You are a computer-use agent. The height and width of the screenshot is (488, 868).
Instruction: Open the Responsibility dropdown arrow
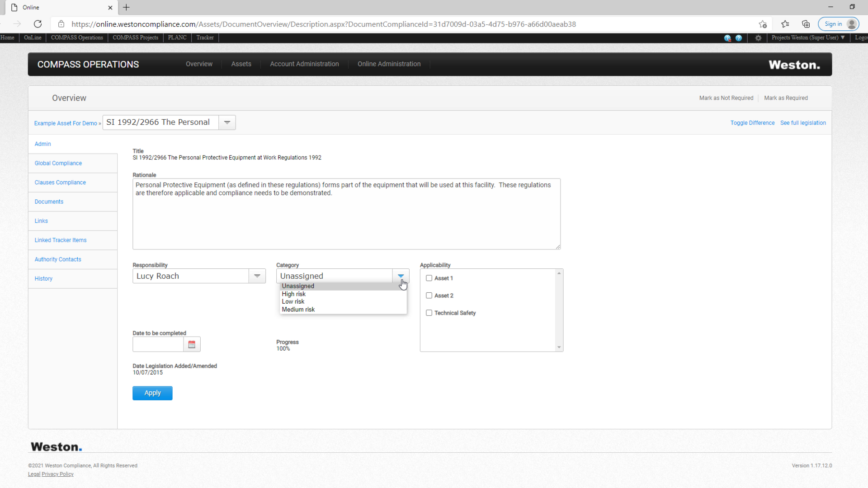[x=257, y=276]
